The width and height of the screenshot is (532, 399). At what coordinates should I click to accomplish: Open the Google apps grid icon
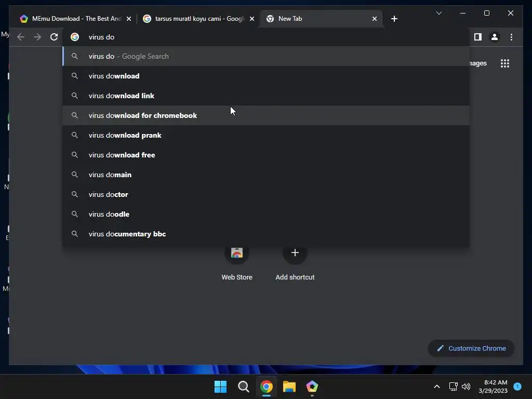505,63
